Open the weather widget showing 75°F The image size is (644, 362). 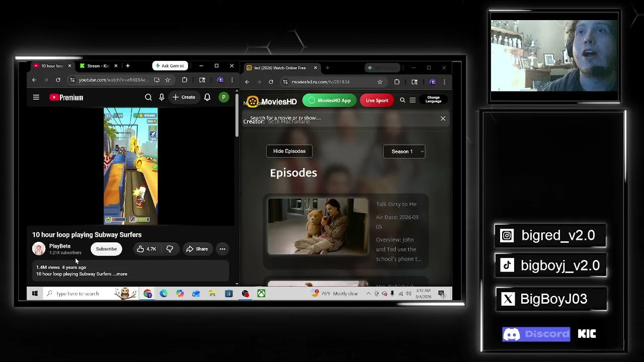pos(335,294)
